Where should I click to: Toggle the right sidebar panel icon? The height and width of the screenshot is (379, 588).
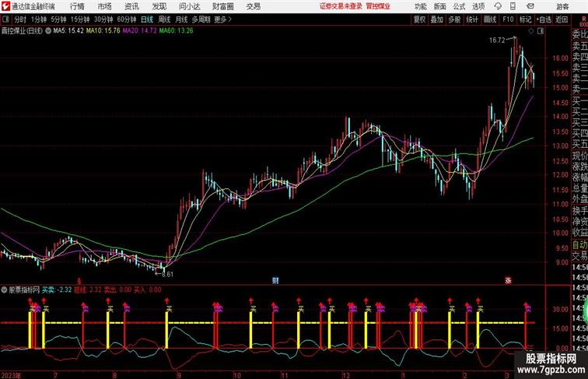(541, 32)
